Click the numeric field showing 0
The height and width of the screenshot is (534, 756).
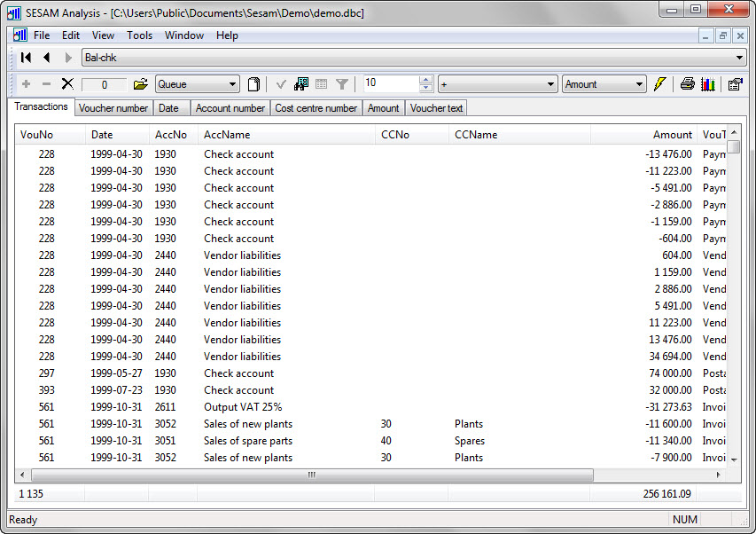(105, 85)
